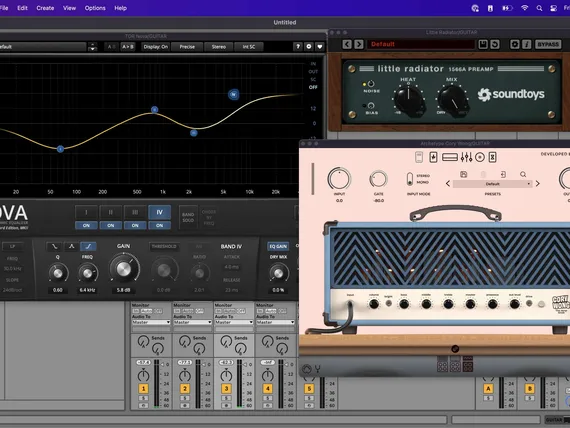Toggle band I ON button in Nova
This screenshot has height=428, width=570.
pos(86,225)
